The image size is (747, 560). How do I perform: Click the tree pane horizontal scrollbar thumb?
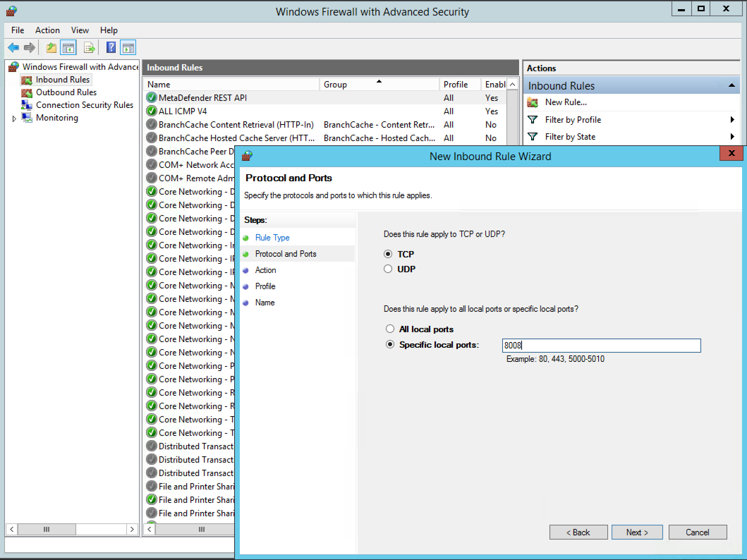(x=47, y=529)
